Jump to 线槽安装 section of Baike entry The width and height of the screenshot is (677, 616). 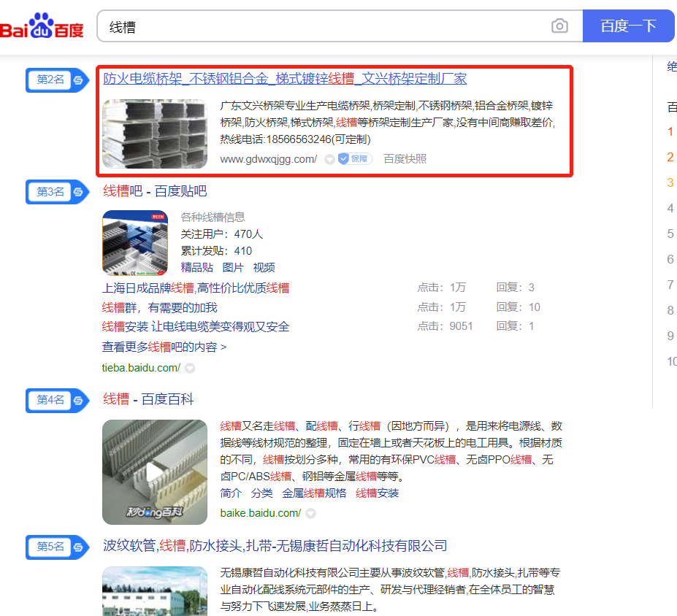pyautogui.click(x=377, y=493)
